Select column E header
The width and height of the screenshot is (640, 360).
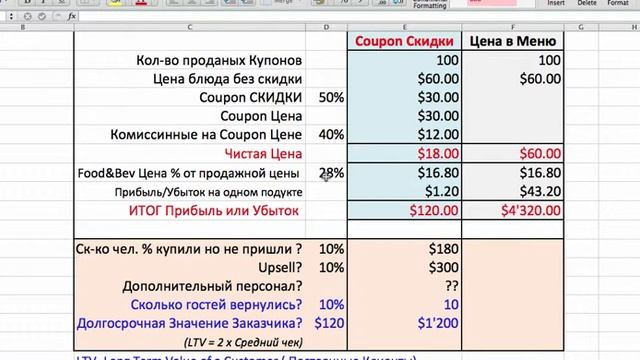click(x=404, y=27)
